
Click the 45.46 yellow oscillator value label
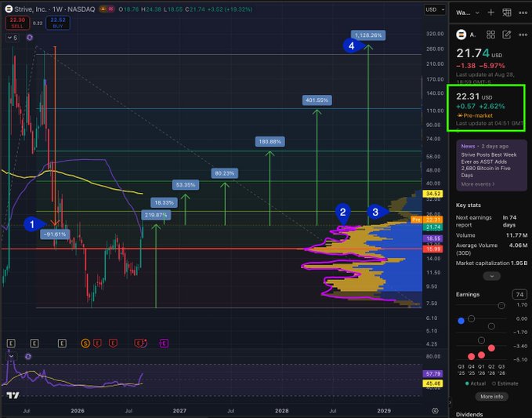click(x=433, y=383)
